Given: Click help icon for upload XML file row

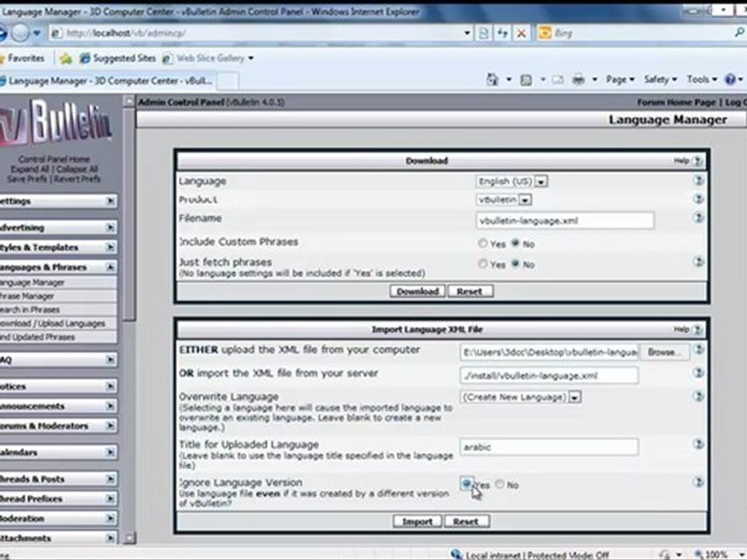Looking at the screenshot, I should coord(698,349).
